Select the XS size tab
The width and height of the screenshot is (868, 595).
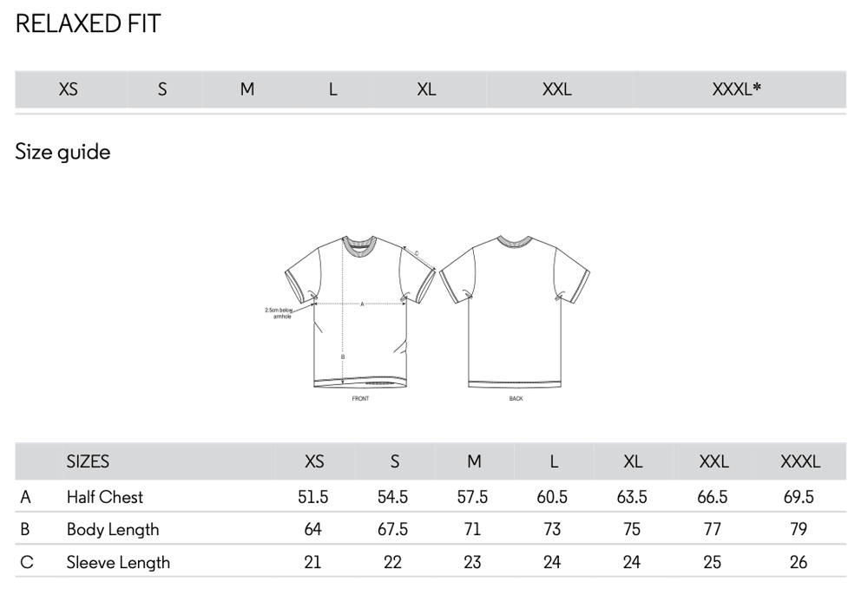point(69,89)
